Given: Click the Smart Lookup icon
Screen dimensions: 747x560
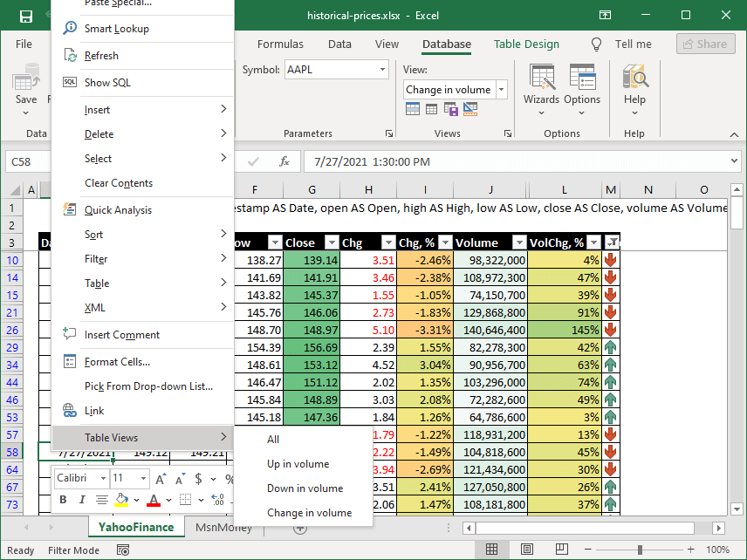Looking at the screenshot, I should tap(70, 27).
